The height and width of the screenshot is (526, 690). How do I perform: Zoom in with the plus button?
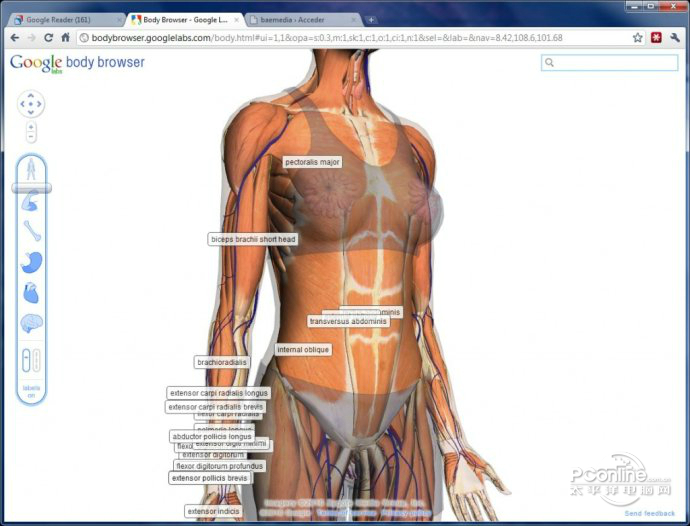pos(31,128)
